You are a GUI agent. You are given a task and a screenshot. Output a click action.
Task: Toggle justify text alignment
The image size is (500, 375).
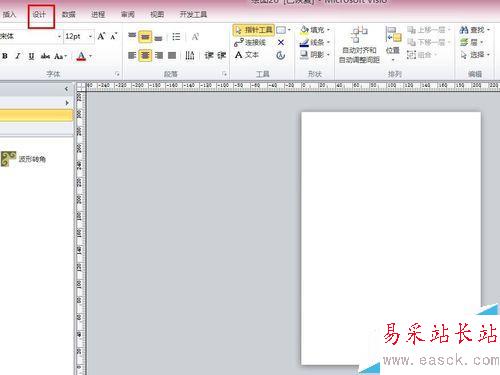click(172, 55)
